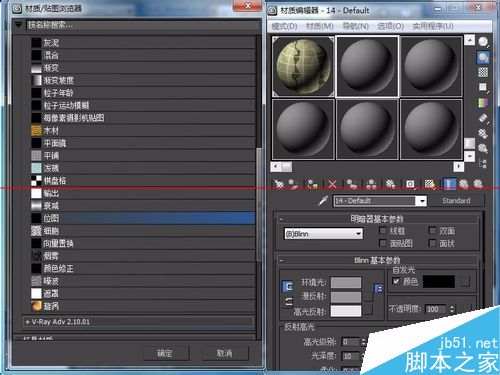The height and width of the screenshot is (375, 500).
Task: Click the Put to Library icon
Action: 390,184
